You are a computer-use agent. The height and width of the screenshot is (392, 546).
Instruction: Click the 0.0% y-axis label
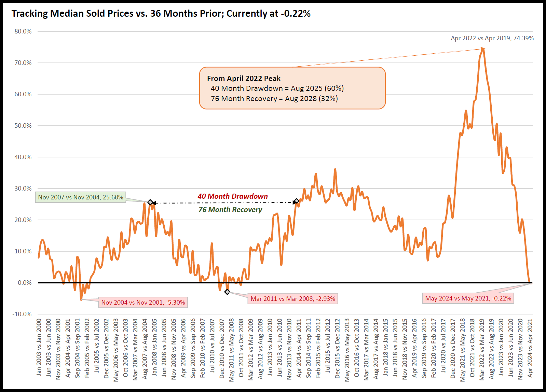(25, 283)
